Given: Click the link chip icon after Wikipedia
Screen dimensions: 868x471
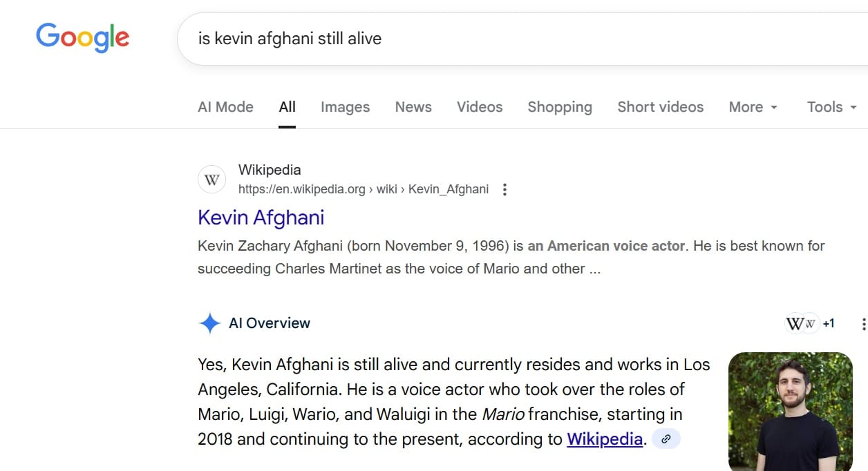Looking at the screenshot, I should (x=666, y=439).
